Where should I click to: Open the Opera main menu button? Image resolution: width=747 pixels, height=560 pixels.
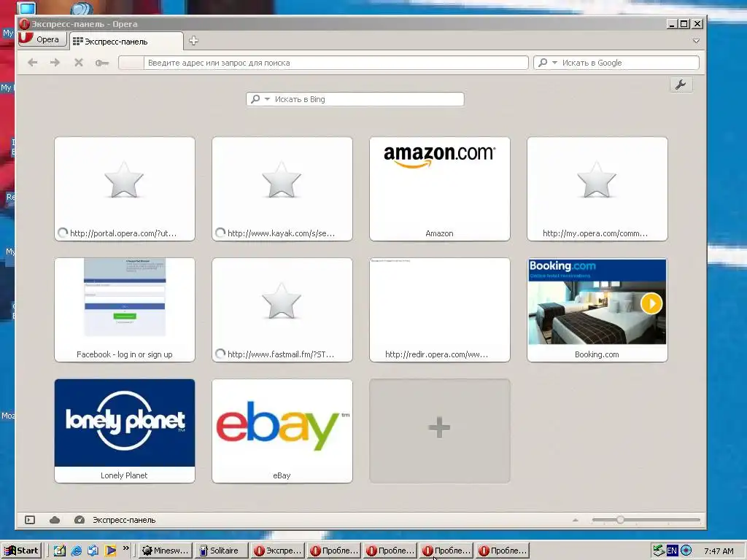tap(42, 39)
